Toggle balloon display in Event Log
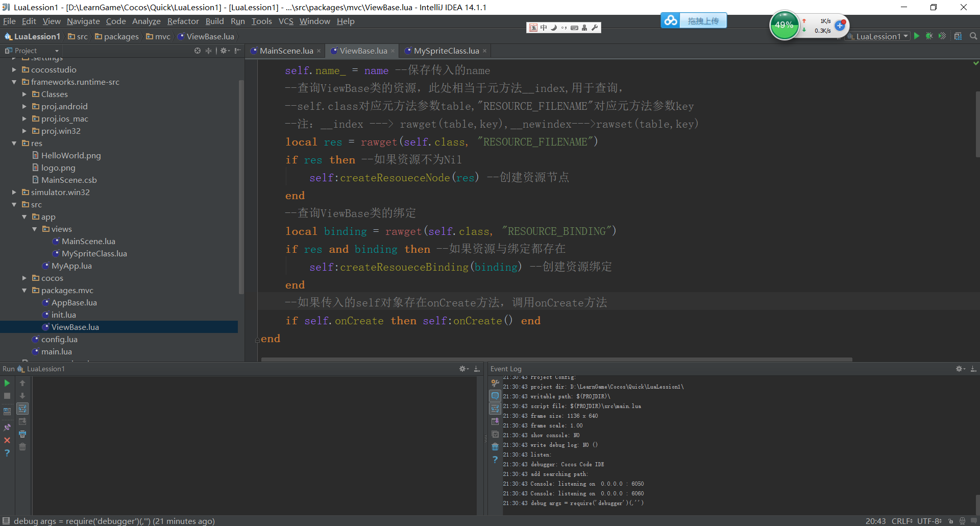The height and width of the screenshot is (526, 980). click(495, 396)
